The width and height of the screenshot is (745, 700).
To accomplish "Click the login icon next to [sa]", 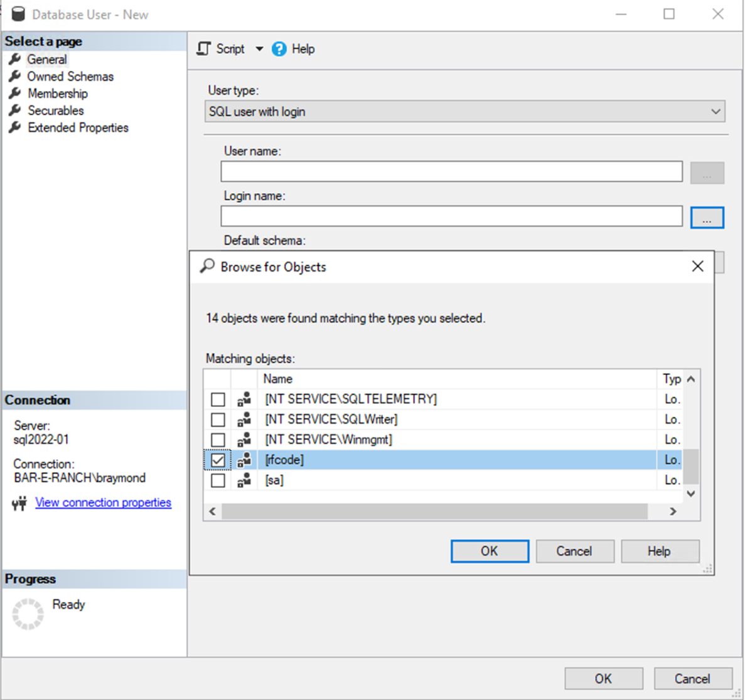I will [244, 480].
